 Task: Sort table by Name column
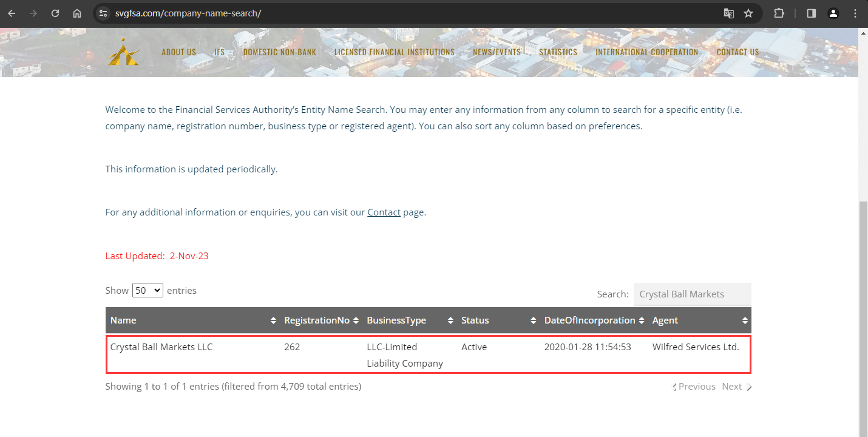[x=192, y=320]
